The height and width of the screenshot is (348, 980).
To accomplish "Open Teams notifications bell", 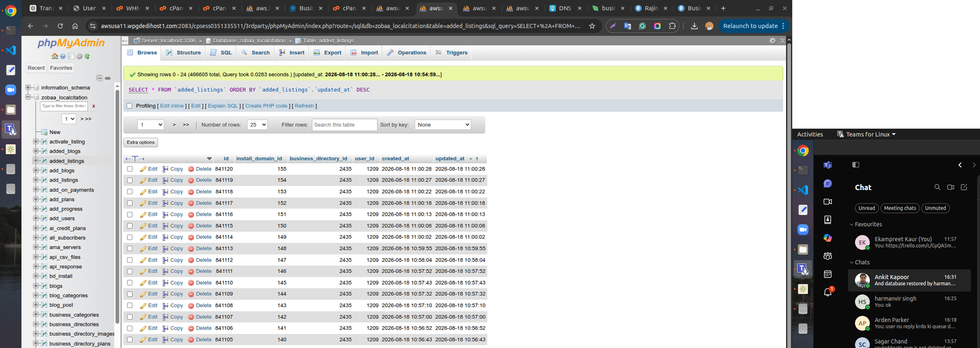I will tap(828, 292).
